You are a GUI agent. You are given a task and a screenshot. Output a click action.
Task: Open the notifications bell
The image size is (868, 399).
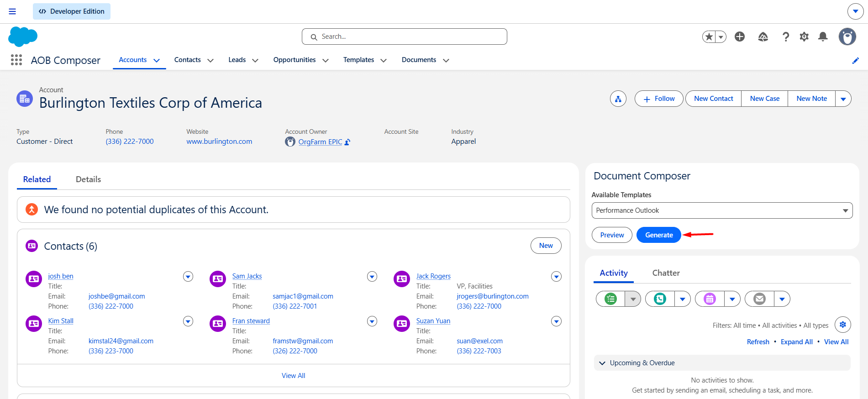(x=823, y=37)
